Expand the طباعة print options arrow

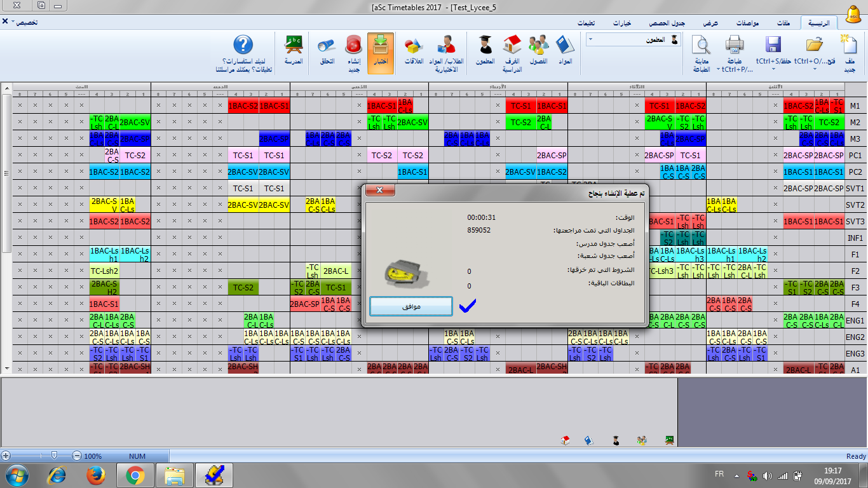click(718, 69)
